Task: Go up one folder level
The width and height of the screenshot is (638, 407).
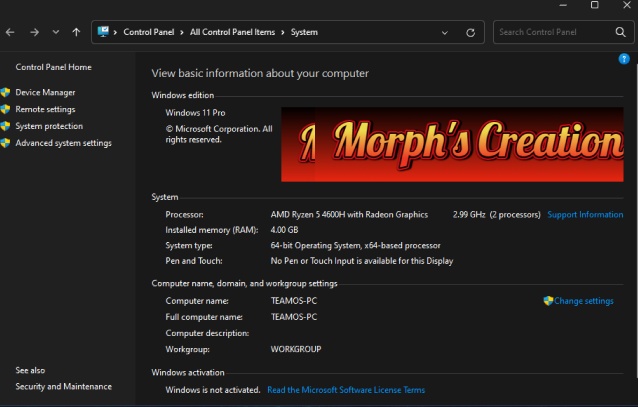Action: (x=76, y=32)
